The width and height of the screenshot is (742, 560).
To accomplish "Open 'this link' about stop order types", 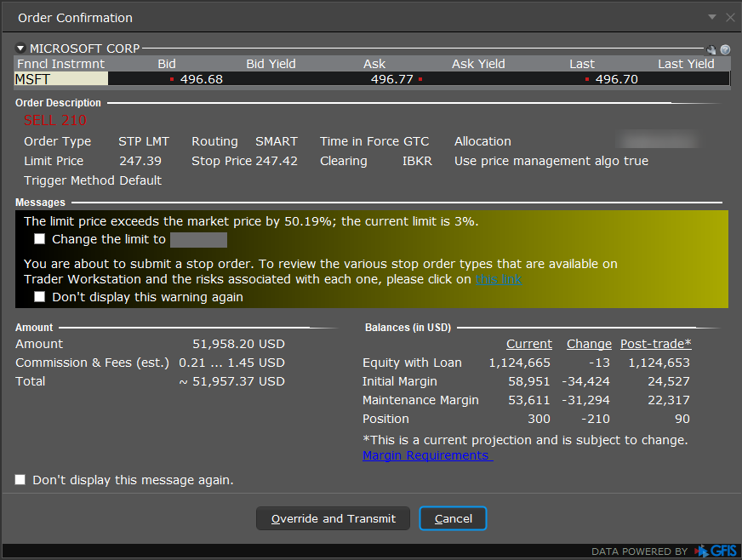I will [x=499, y=279].
